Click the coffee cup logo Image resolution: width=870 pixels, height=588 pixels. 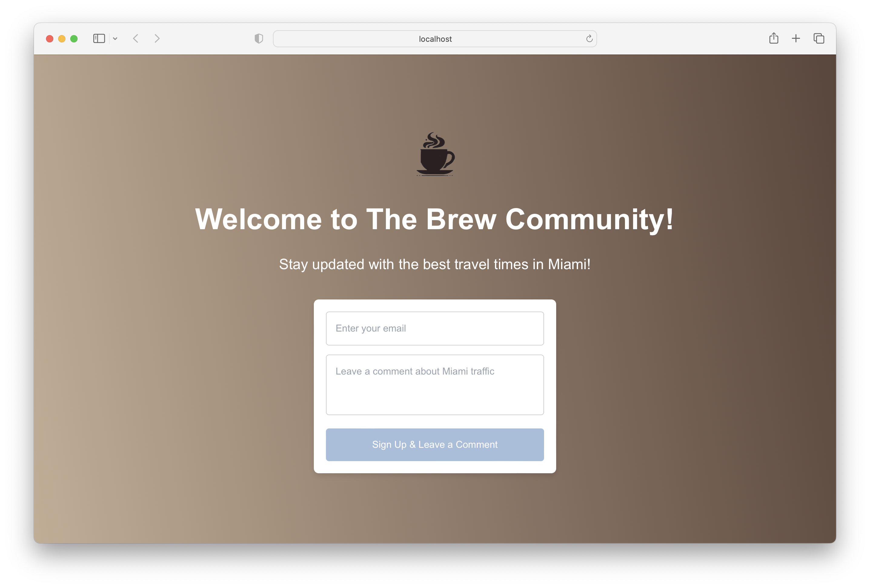tap(435, 154)
